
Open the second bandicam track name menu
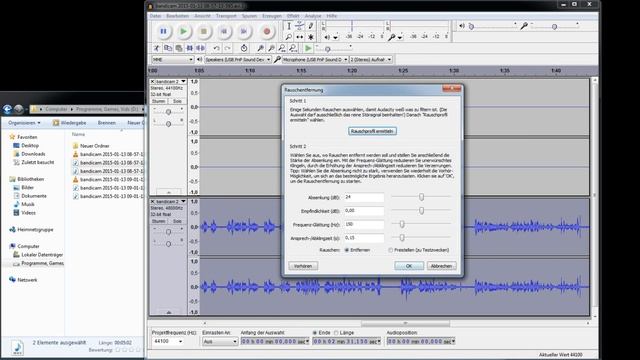[x=171, y=202]
